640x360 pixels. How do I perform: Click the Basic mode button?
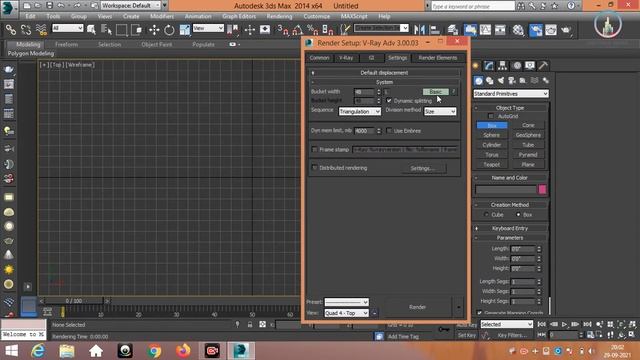click(436, 91)
